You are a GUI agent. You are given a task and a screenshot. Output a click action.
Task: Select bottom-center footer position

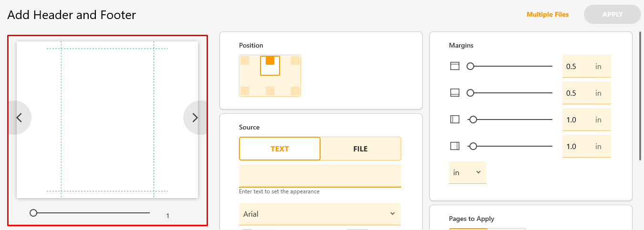tap(270, 90)
